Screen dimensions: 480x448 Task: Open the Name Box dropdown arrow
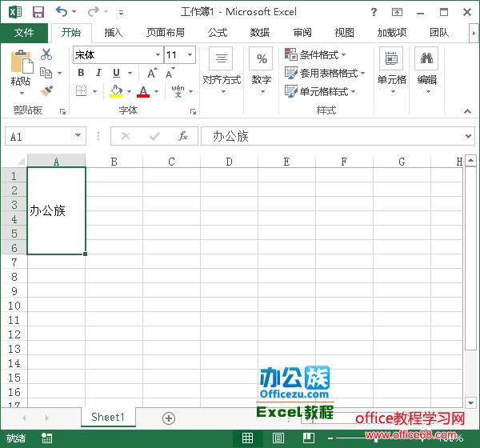click(x=78, y=135)
